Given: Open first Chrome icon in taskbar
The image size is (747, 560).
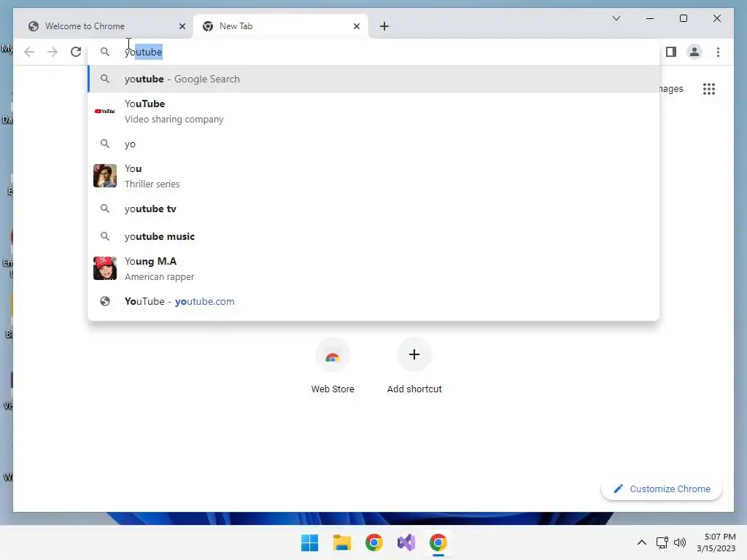Looking at the screenshot, I should (374, 542).
